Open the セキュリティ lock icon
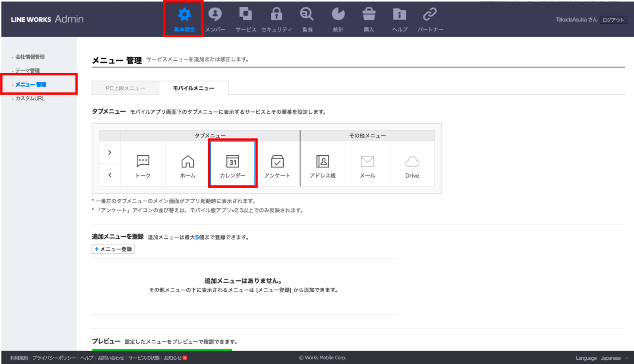Viewport: 634px width, 364px height. click(276, 15)
